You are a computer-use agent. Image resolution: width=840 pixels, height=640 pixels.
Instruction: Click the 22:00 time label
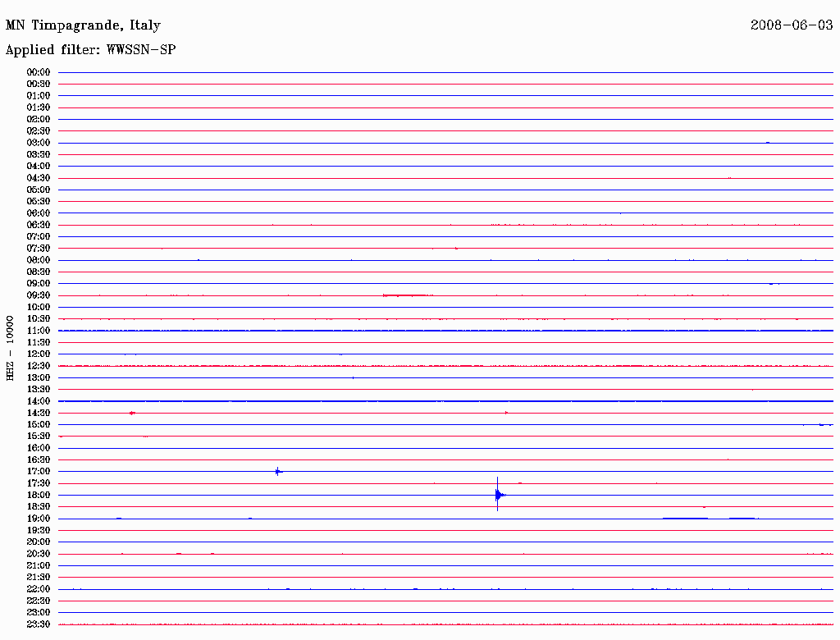(39, 589)
